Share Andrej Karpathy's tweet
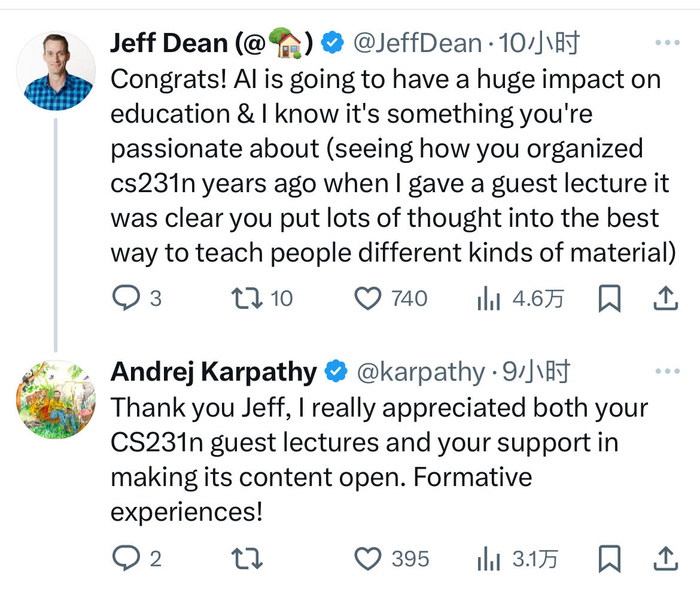This screenshot has height=595, width=700. coord(665,559)
